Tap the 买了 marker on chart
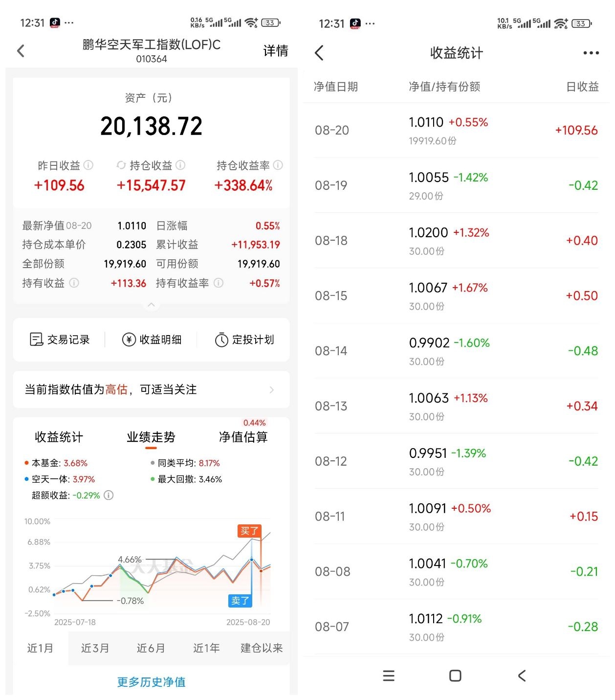This screenshot has width=615, height=700. [249, 531]
